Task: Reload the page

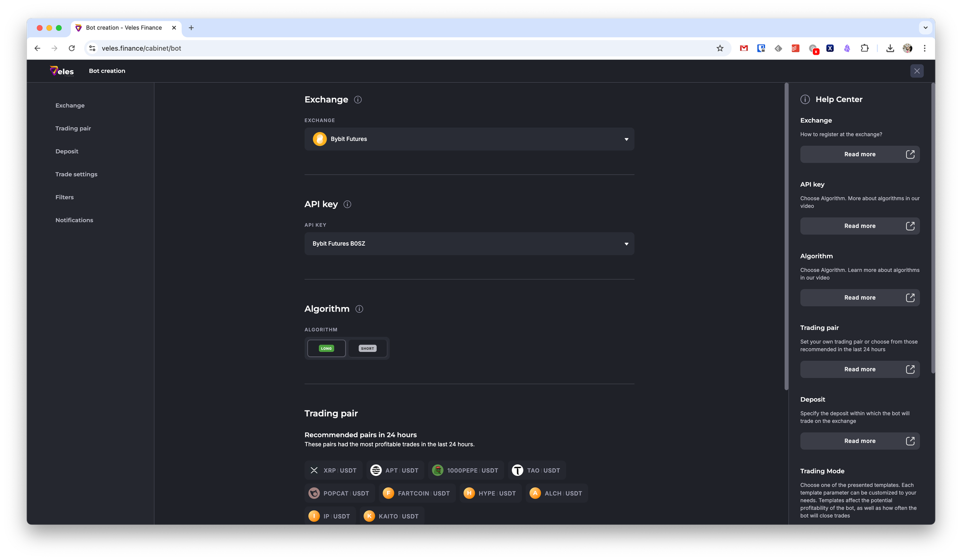Action: point(72,48)
